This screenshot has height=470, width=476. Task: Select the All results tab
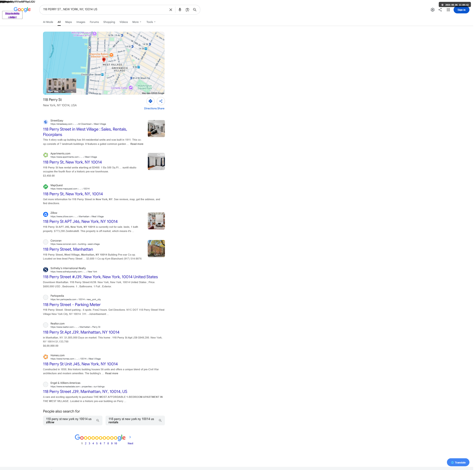59,22
